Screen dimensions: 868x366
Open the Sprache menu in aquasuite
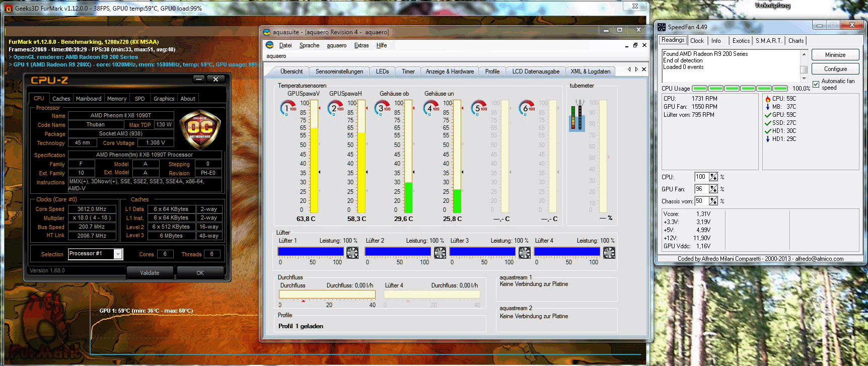[309, 45]
